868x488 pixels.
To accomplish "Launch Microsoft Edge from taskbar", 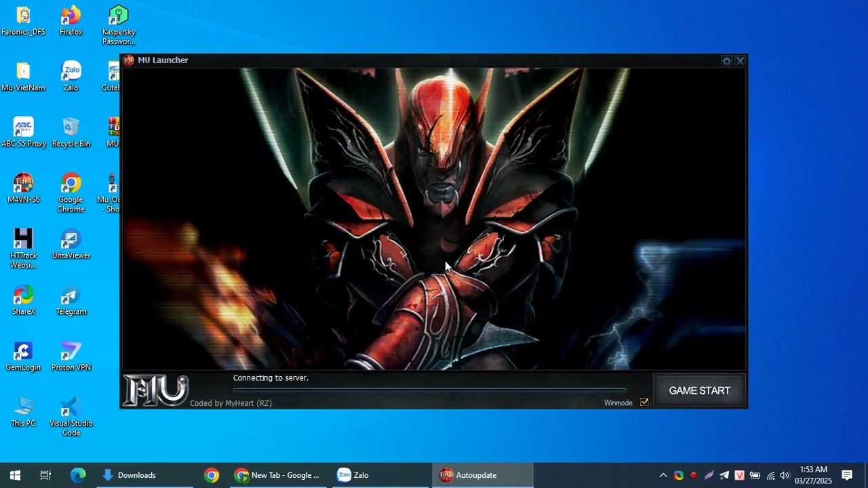I will coord(78,475).
